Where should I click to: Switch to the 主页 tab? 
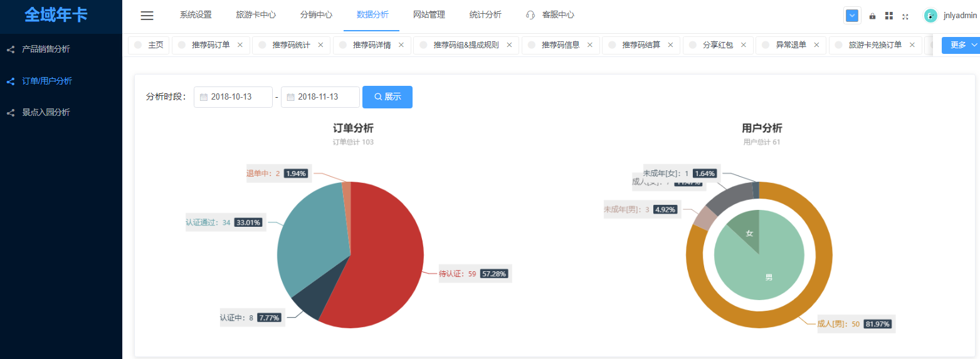coord(149,45)
